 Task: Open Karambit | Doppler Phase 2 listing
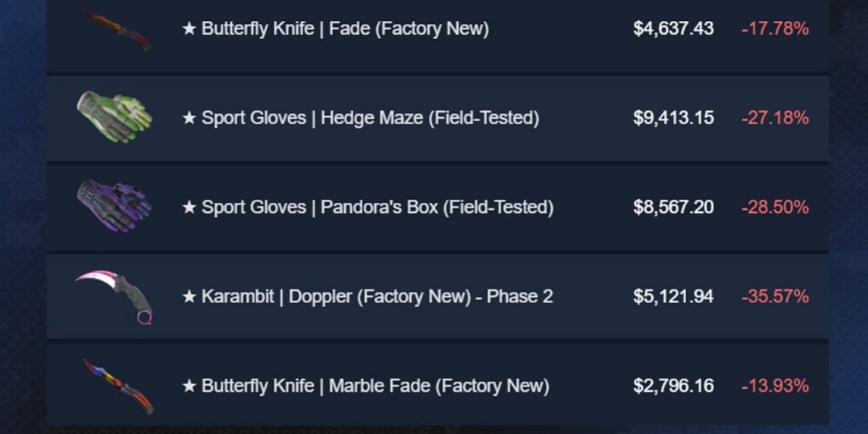(x=367, y=297)
